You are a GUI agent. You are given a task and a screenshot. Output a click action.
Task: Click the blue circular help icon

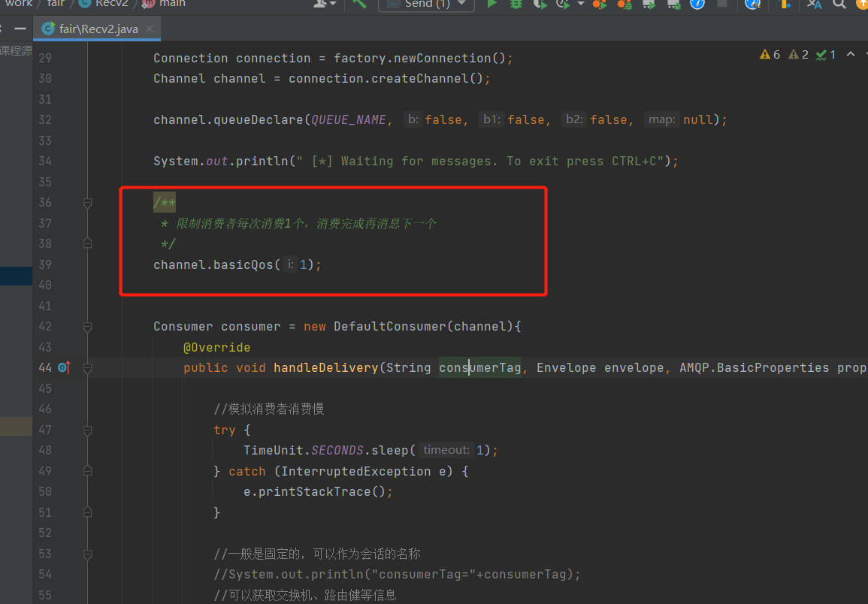pos(697,3)
